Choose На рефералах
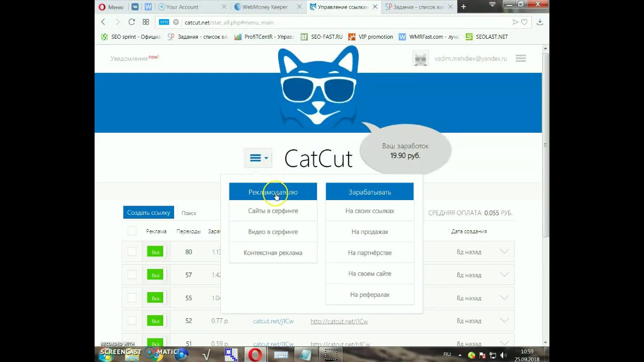 coord(370,295)
